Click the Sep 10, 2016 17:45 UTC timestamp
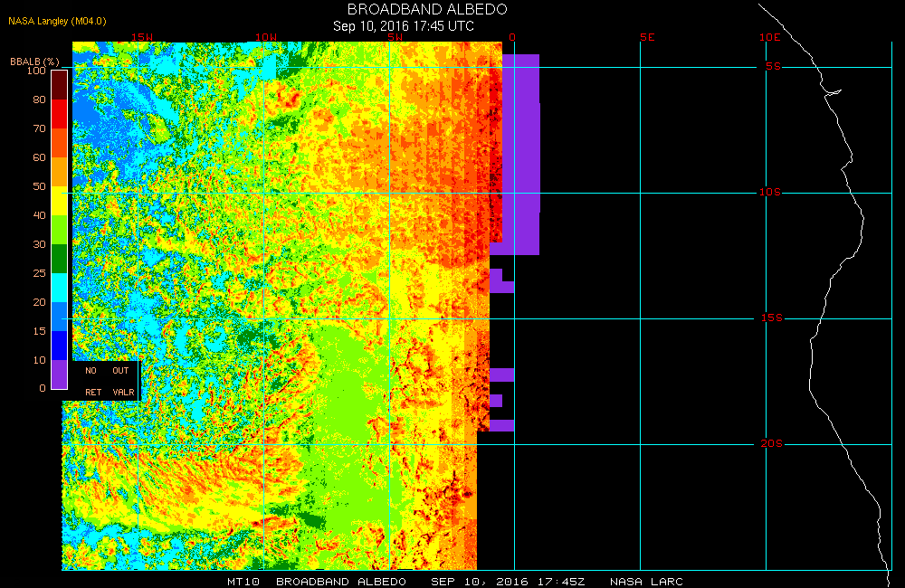905x588 pixels. (404, 26)
